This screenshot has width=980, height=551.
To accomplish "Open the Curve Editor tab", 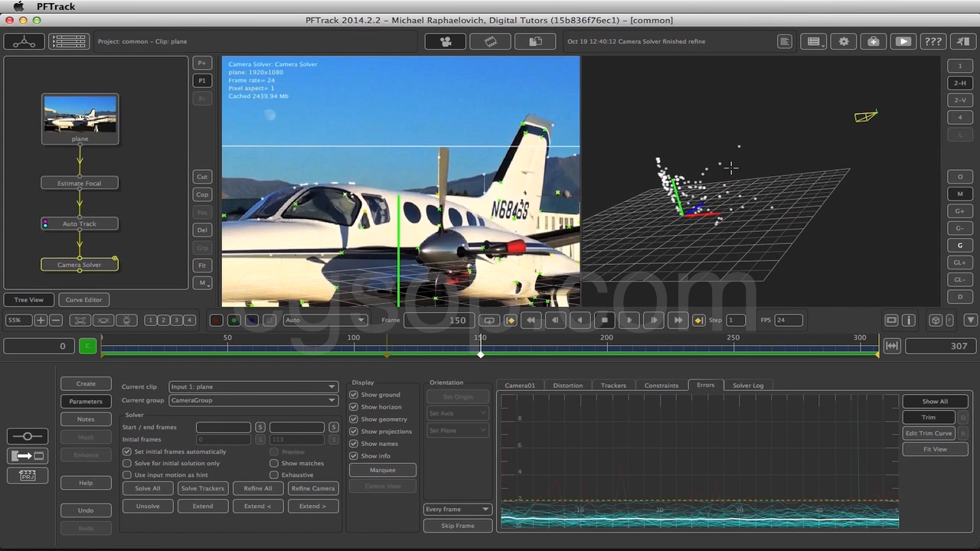I will [x=83, y=300].
